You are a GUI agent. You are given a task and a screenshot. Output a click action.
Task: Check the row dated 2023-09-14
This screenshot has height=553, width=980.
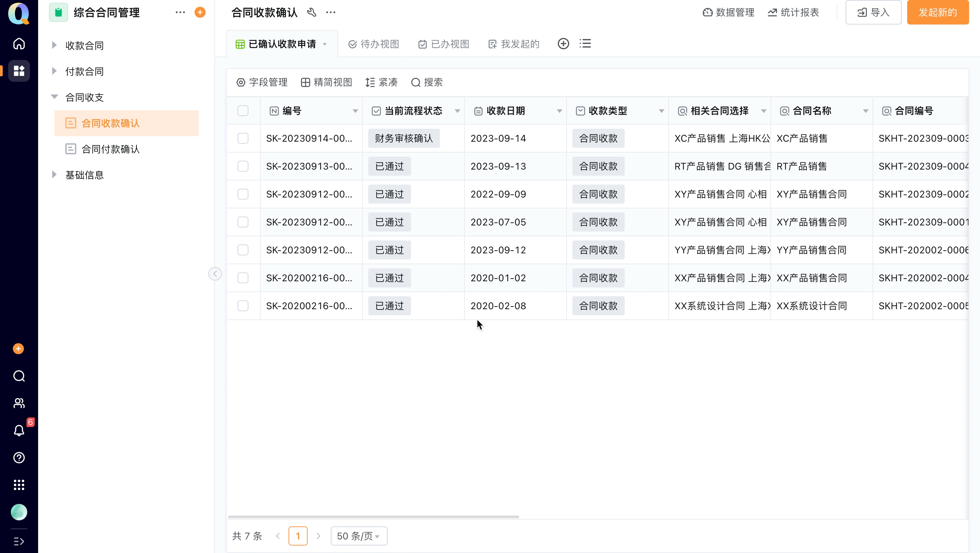[x=243, y=138]
